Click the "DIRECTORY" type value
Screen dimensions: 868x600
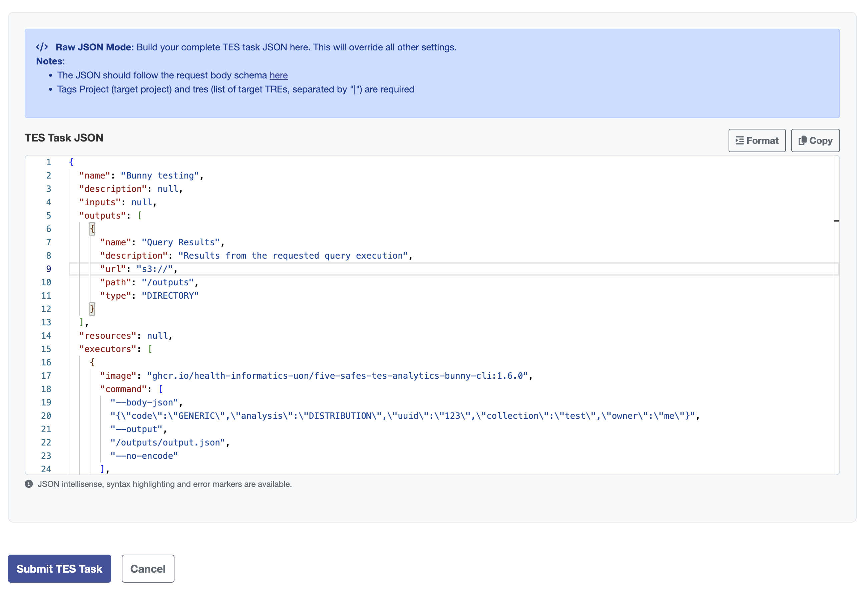coord(170,295)
